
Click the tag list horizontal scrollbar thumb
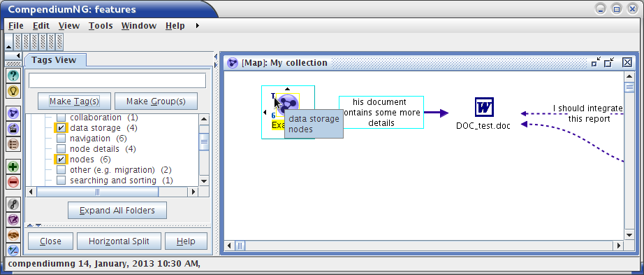tap(97, 192)
